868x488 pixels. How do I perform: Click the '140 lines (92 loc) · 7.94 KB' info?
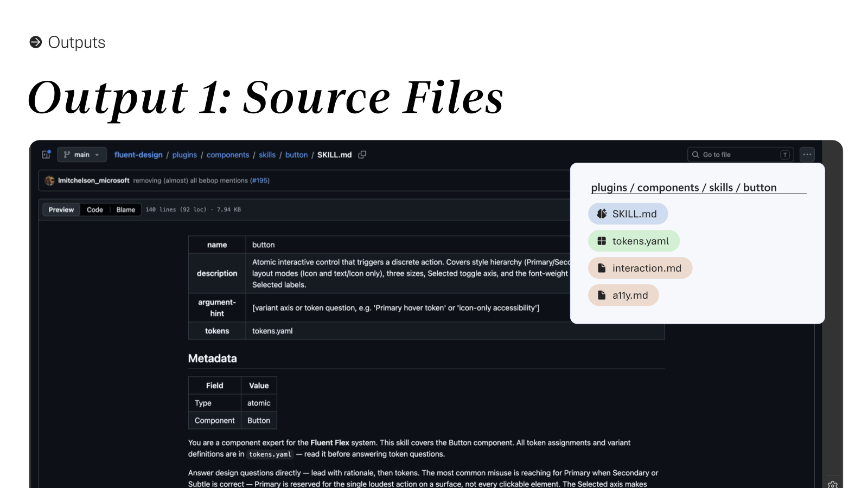tap(193, 210)
